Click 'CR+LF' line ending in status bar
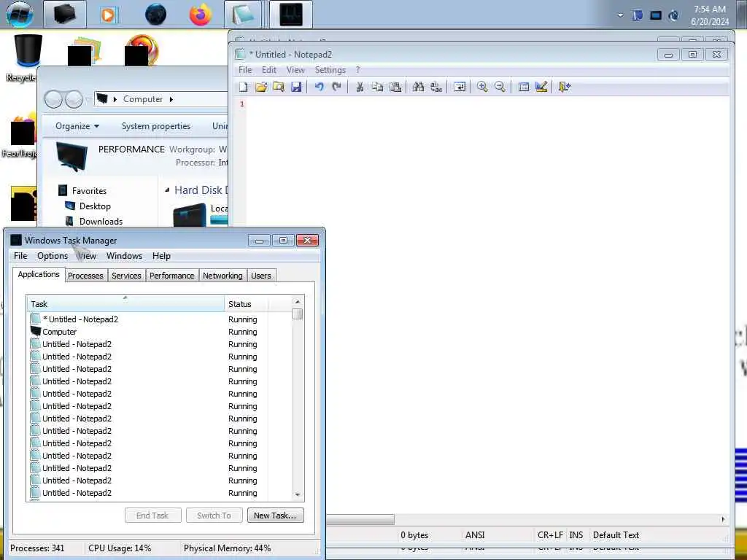This screenshot has height=560, width=747. point(550,535)
